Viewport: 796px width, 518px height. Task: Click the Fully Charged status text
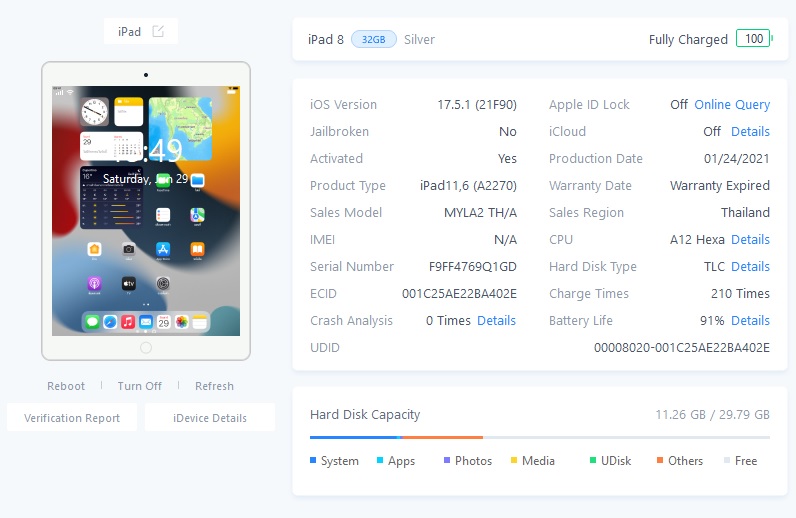point(688,39)
